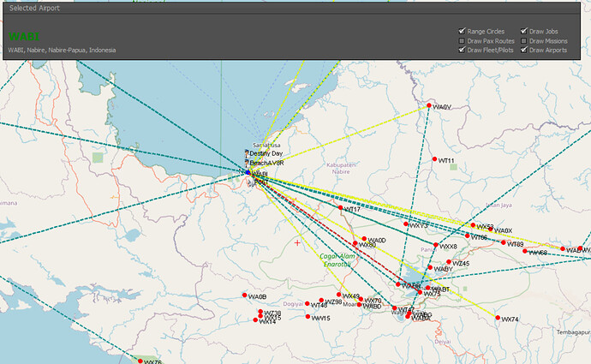Click the BeachAV8R pilot icon

247,164
